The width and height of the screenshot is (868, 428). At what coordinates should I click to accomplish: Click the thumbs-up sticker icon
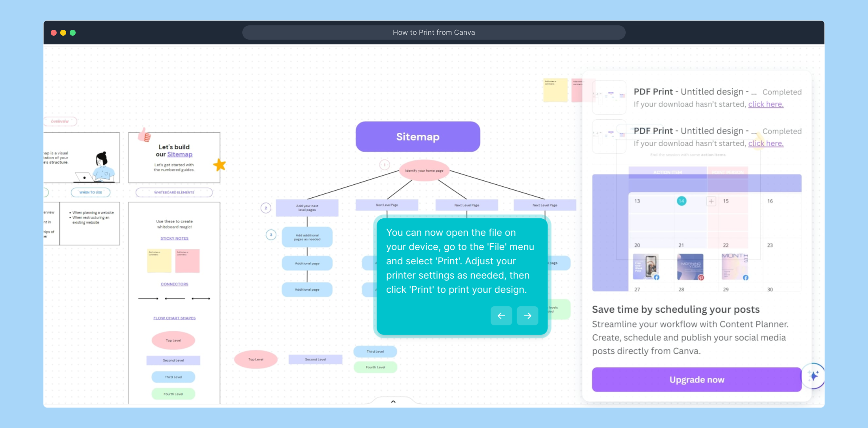pos(145,135)
